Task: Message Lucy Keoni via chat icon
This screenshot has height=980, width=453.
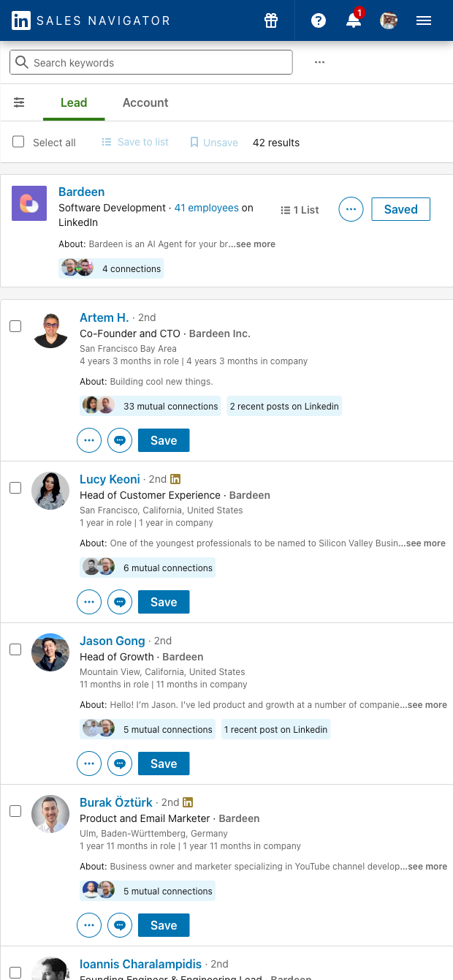Action: (120, 602)
